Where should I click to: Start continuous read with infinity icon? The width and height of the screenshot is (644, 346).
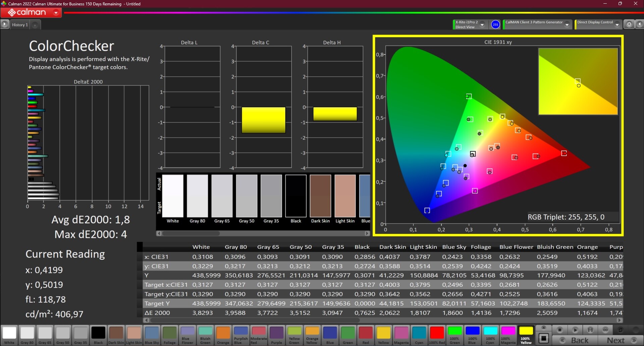point(605,330)
